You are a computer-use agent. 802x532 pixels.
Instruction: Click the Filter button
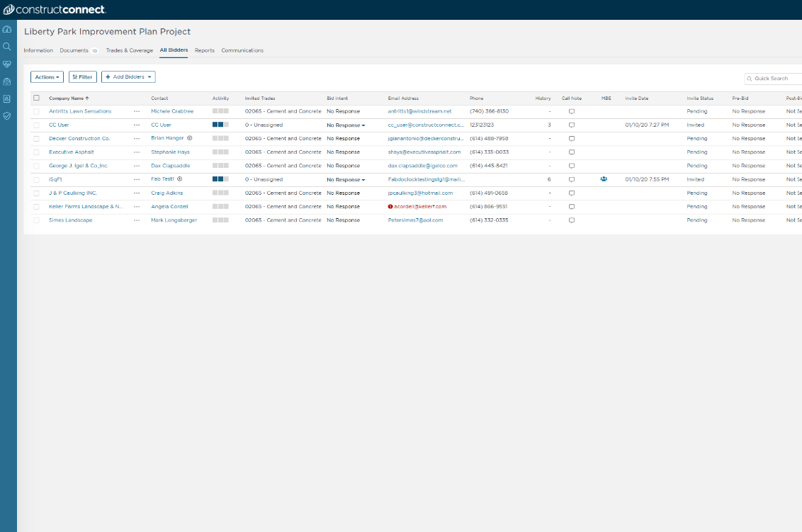[x=82, y=77]
